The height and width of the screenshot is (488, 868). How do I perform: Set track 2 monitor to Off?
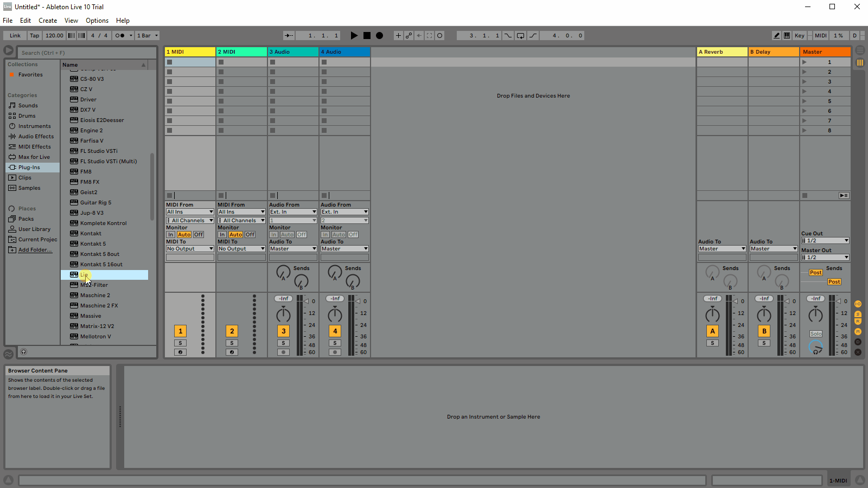click(x=250, y=235)
